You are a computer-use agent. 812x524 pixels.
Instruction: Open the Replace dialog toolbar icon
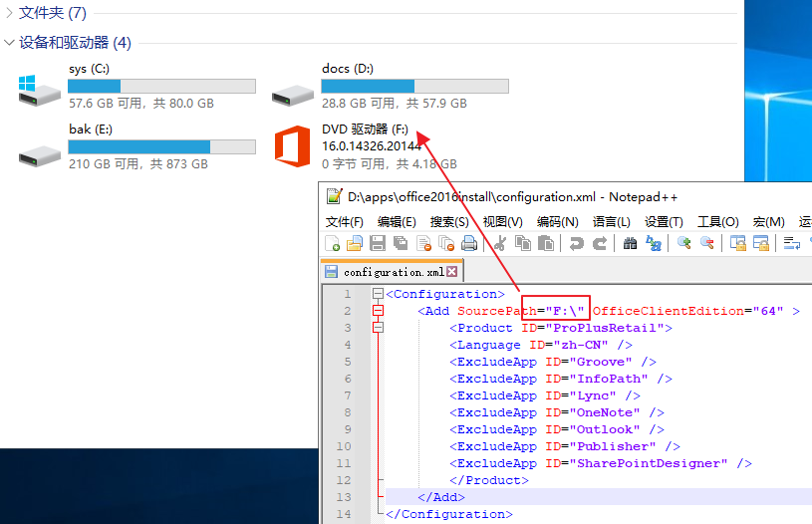(x=654, y=243)
